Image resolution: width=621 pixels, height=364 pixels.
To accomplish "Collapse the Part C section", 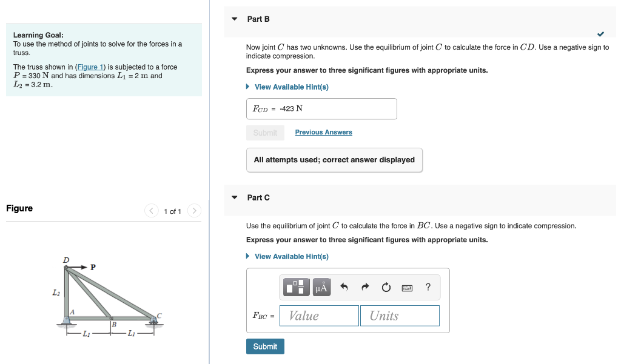I will coord(235,197).
